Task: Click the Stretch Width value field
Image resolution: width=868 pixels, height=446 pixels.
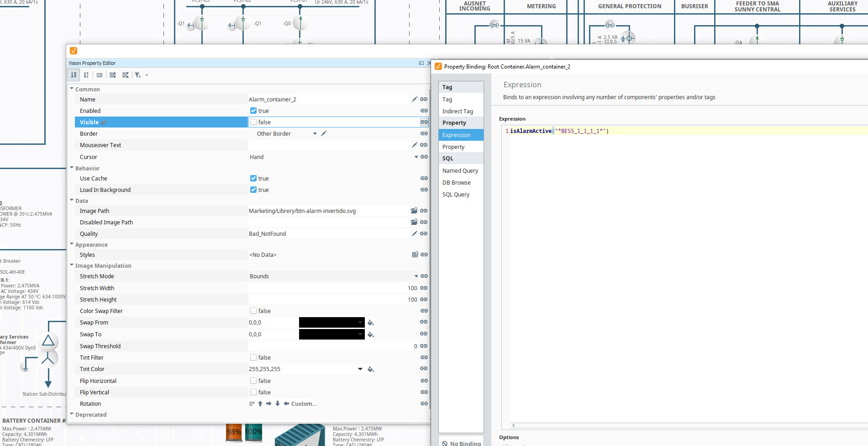Action: click(333, 288)
